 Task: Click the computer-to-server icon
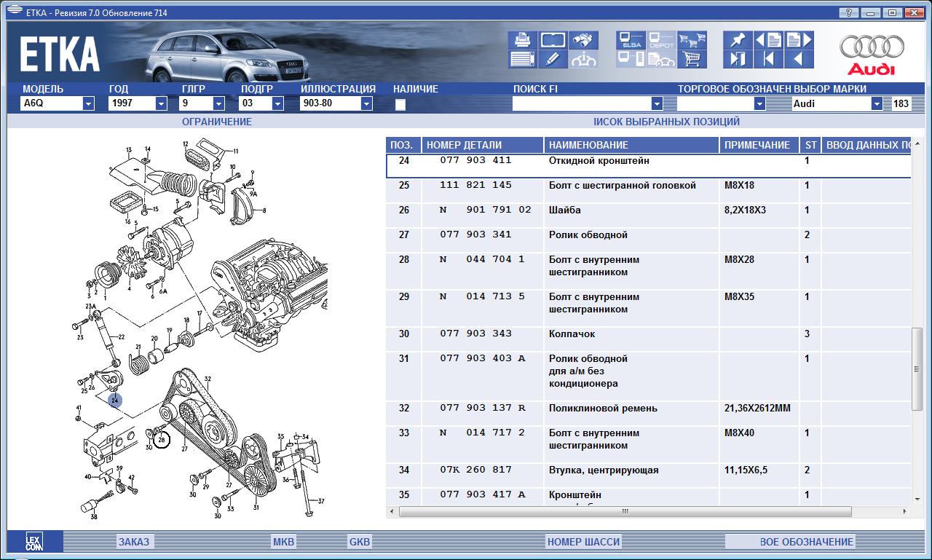(x=631, y=59)
